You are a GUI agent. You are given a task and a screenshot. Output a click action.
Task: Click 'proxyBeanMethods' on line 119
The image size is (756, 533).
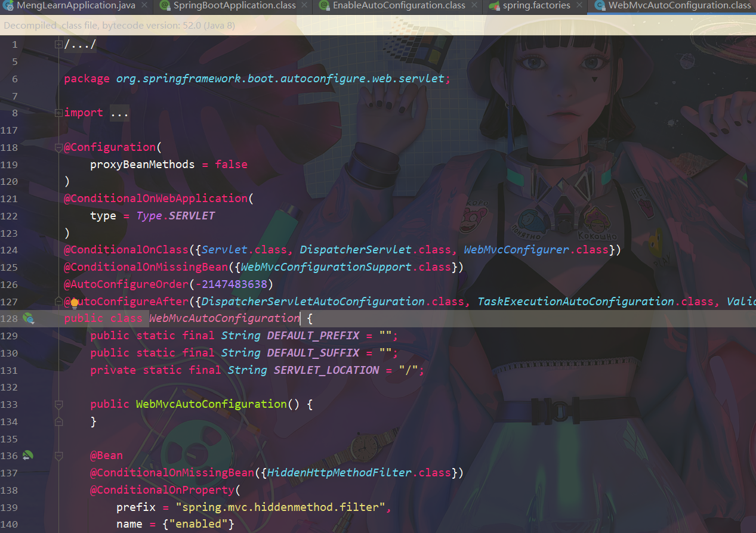click(x=143, y=164)
